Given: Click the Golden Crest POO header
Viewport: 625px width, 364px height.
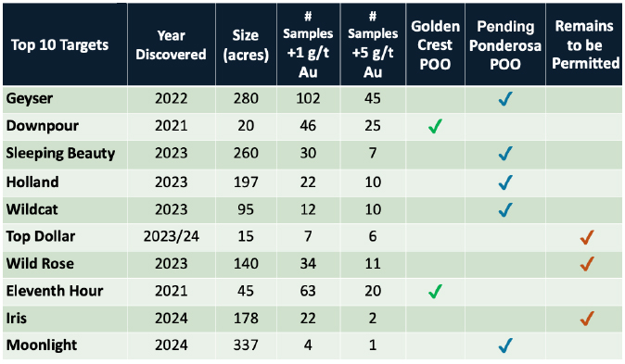Looking at the screenshot, I should pos(435,44).
